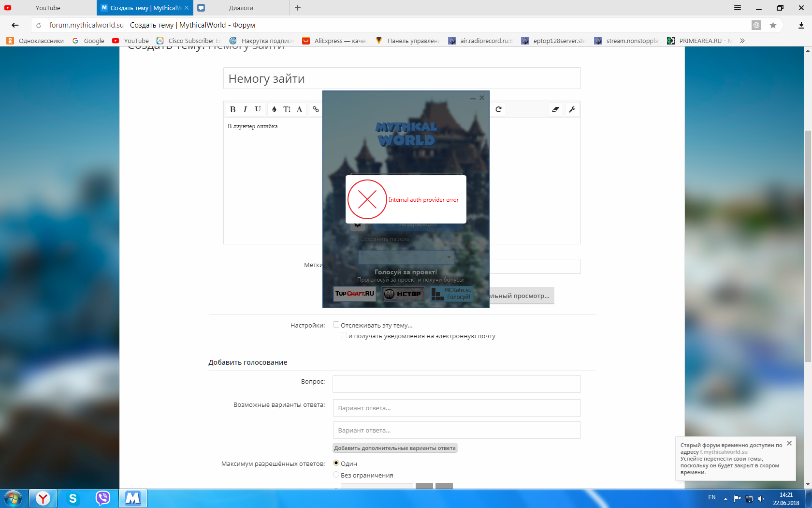Image resolution: width=812 pixels, height=508 pixels.
Task: Click the topic title field 'Немогу зайти'
Action: point(402,78)
